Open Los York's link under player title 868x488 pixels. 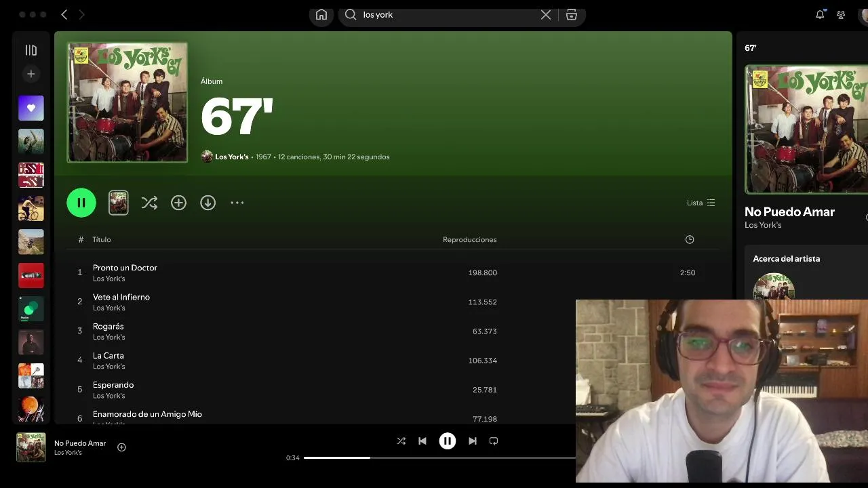pyautogui.click(x=68, y=453)
